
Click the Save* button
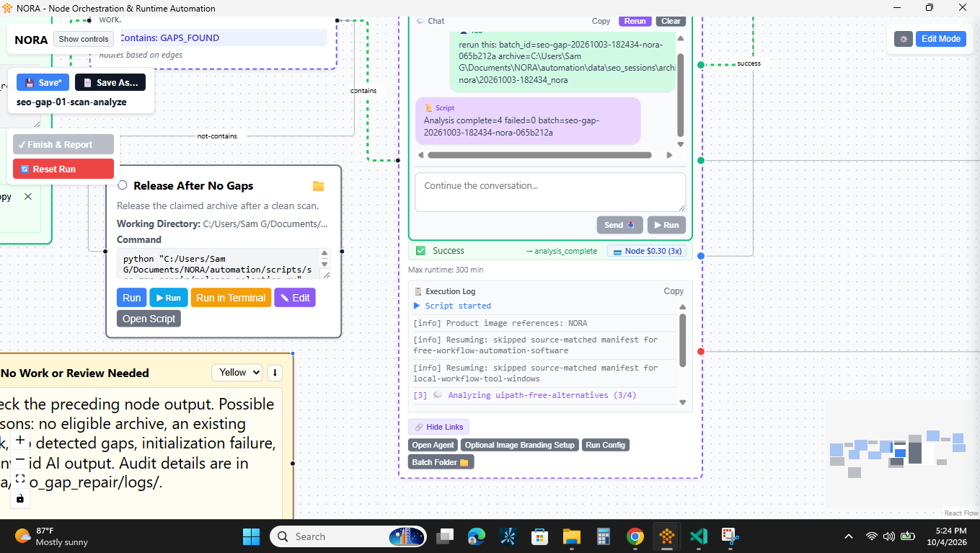click(x=43, y=82)
